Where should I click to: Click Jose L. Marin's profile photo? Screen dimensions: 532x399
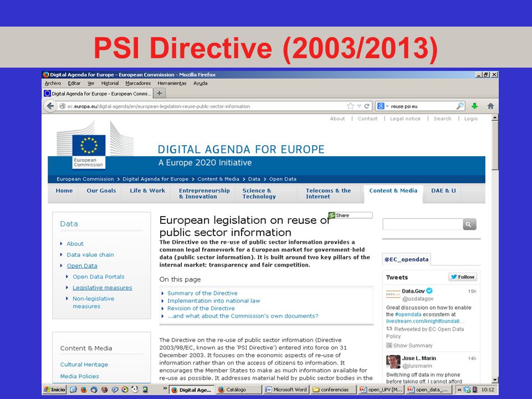[x=393, y=362]
